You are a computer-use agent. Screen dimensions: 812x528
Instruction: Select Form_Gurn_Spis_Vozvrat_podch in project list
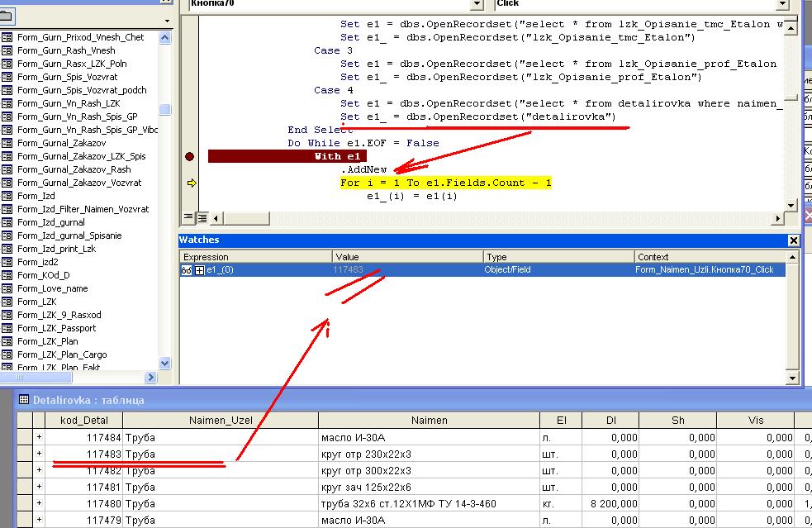tap(82, 90)
